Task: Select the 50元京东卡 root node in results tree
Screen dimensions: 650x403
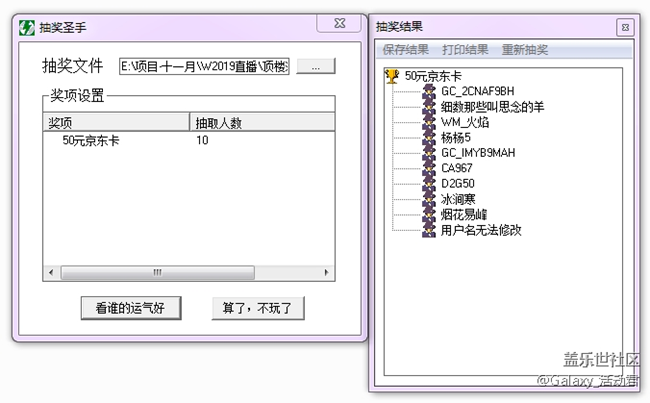Action: click(433, 76)
